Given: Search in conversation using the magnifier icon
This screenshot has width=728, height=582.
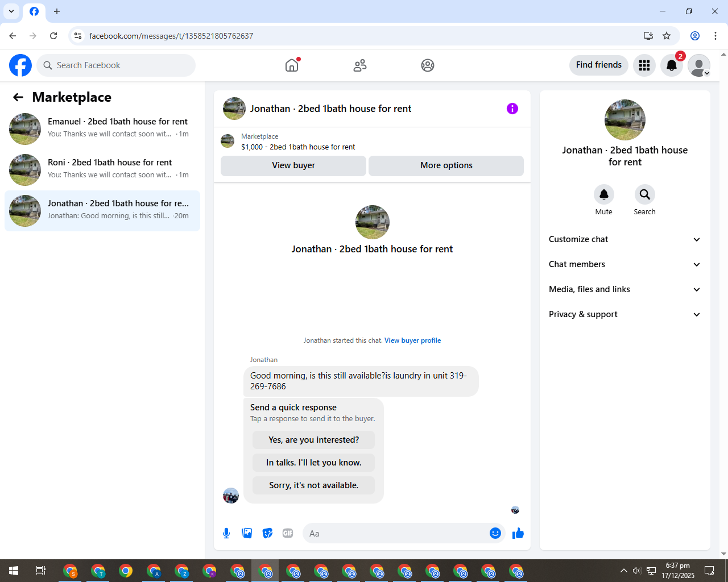Looking at the screenshot, I should pyautogui.click(x=645, y=194).
